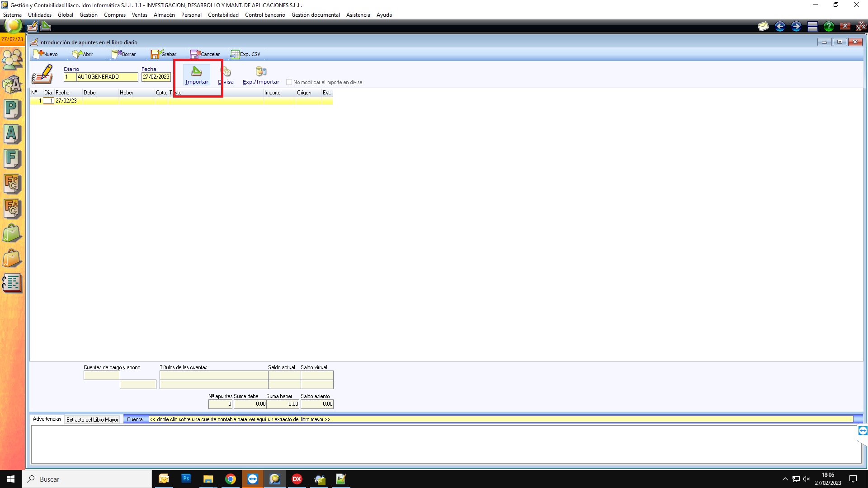Switch to Extracto del Libro Mayor tab
Screen dimensions: 868x488
tap(92, 420)
